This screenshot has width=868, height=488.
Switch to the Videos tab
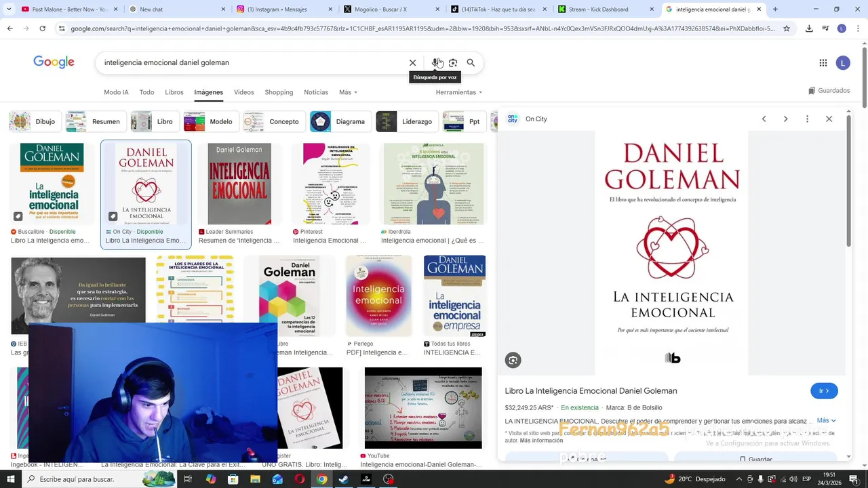pyautogui.click(x=244, y=92)
